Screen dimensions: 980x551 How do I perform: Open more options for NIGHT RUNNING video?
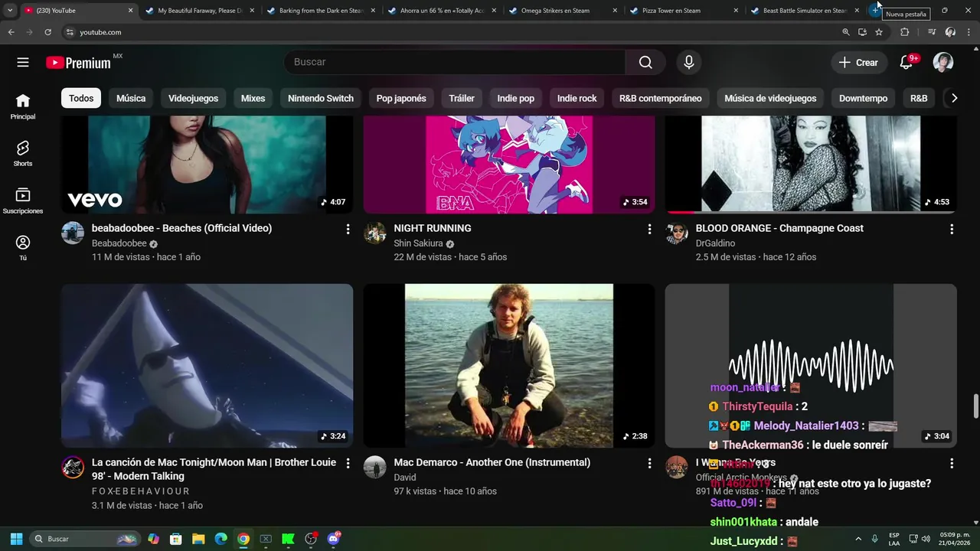pyautogui.click(x=649, y=229)
